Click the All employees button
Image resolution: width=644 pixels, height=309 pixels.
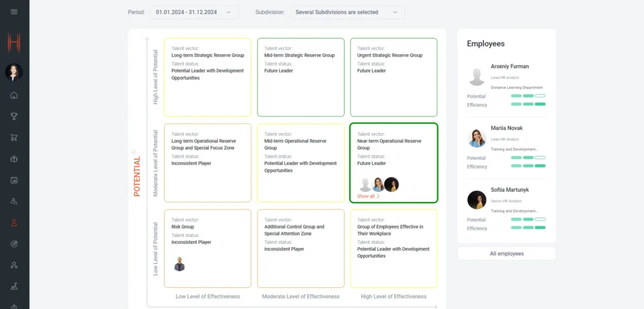click(506, 254)
